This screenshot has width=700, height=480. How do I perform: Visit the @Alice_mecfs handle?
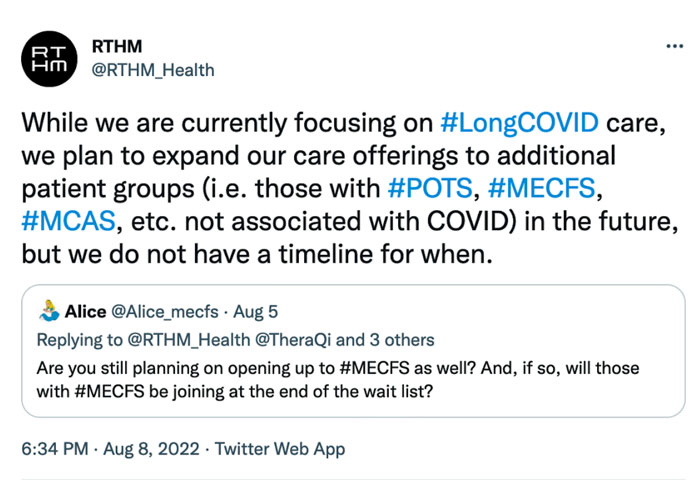point(165,312)
